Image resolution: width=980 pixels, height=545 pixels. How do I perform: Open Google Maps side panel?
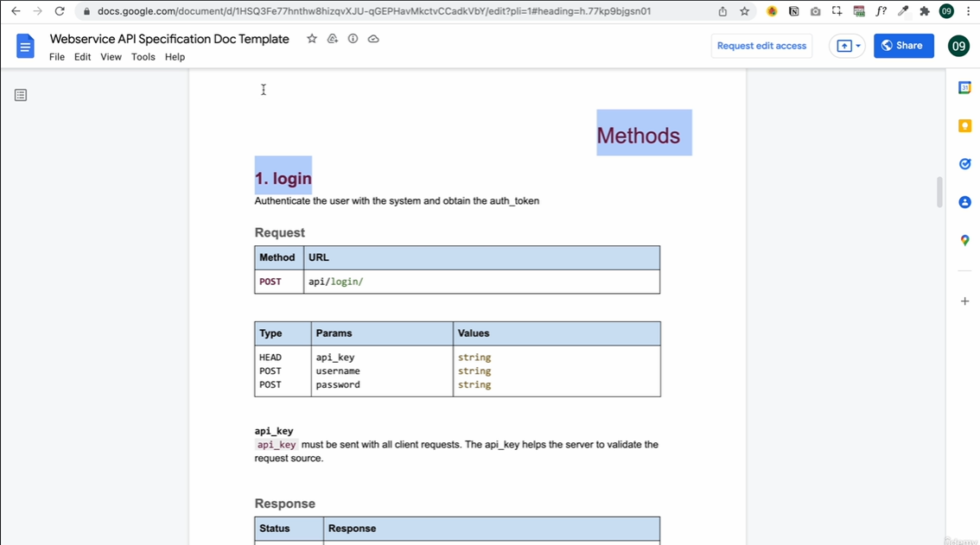point(965,240)
